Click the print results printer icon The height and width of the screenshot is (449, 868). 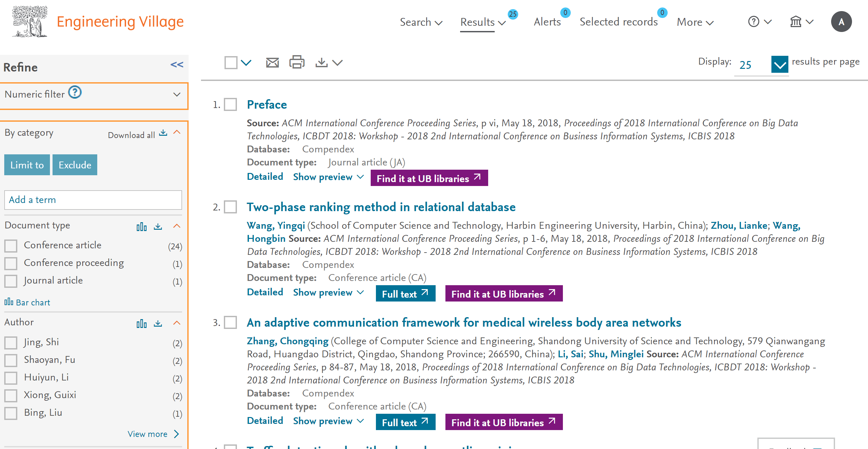pos(297,62)
